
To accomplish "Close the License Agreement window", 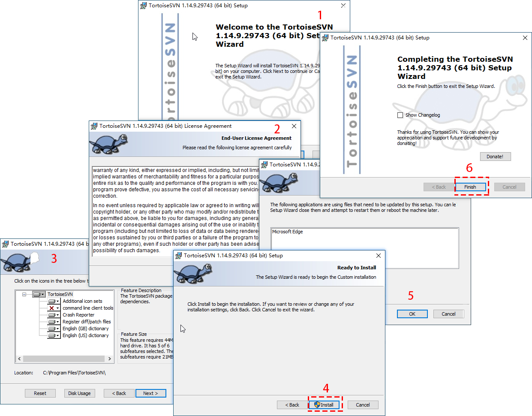I will [x=294, y=126].
